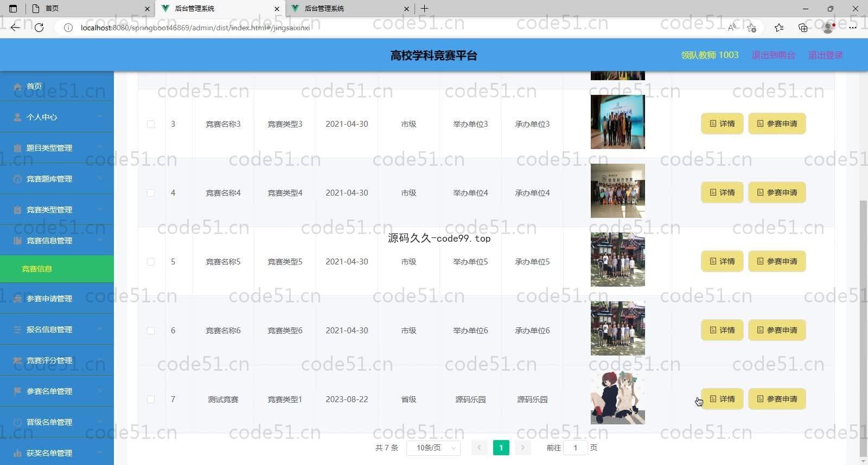Click the 获奖名单管理 chart icon
Screen dimensions: 868x465
pos(17,453)
